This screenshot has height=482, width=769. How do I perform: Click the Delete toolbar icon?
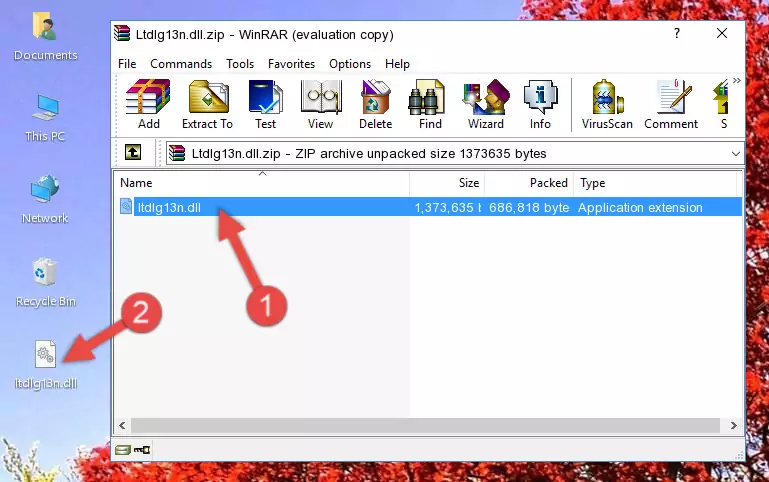pos(376,104)
